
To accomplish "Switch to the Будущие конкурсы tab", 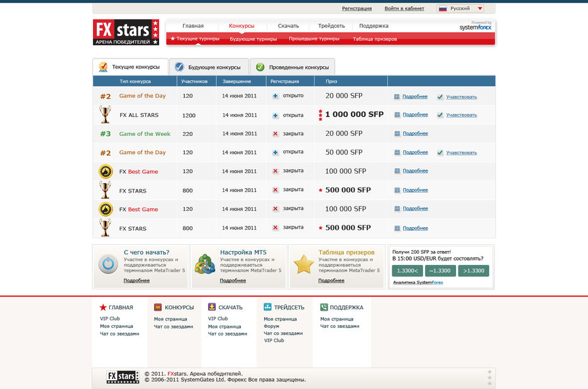I will (209, 67).
